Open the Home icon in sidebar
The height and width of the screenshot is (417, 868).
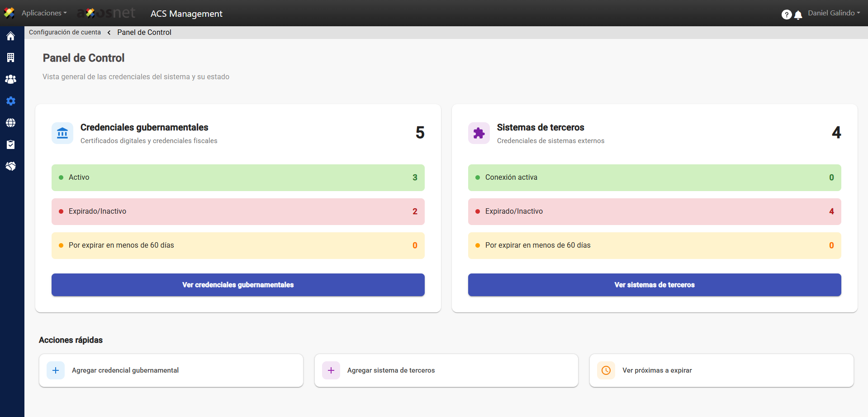click(10, 36)
